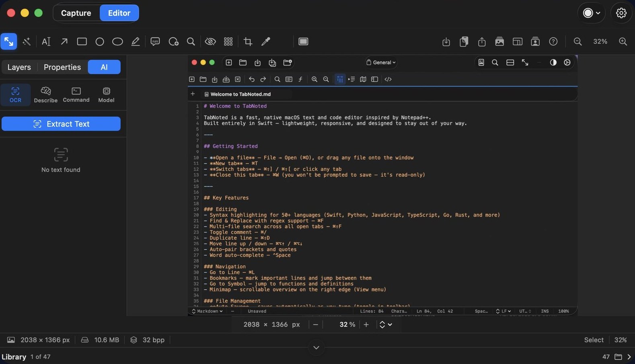Click the window layout panel icon

(518, 41)
